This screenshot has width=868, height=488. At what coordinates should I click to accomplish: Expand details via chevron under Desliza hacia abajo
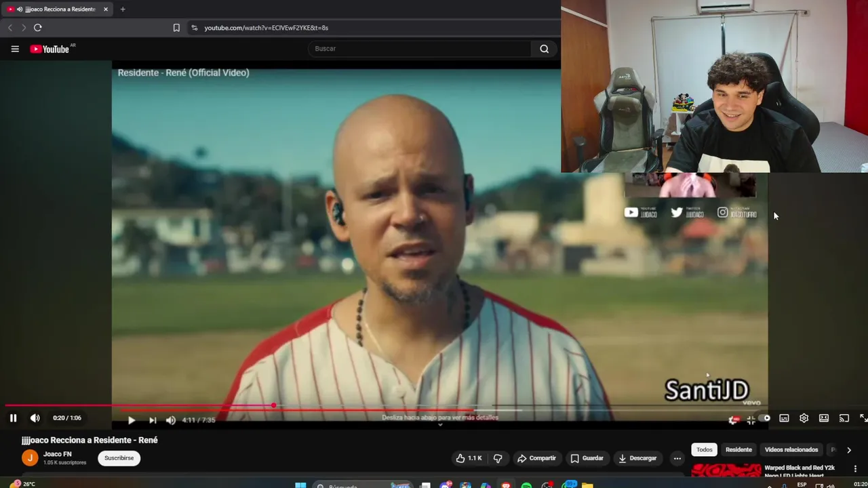point(440,425)
